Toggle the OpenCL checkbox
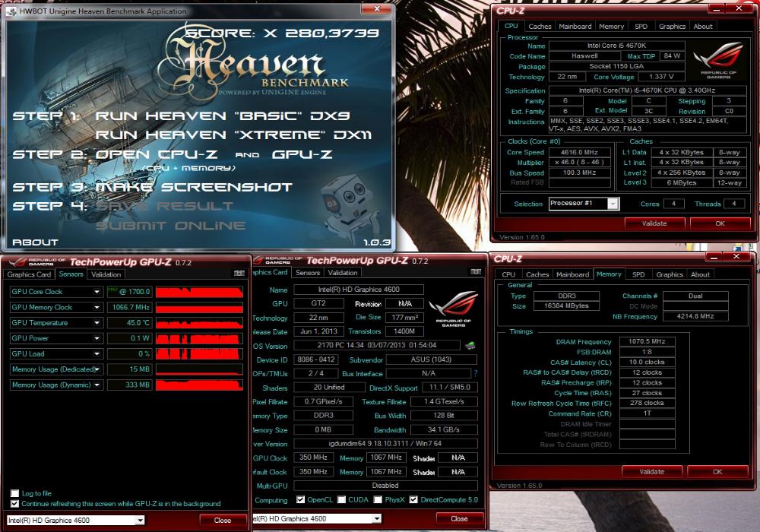This screenshot has width=760, height=532. coord(300,499)
